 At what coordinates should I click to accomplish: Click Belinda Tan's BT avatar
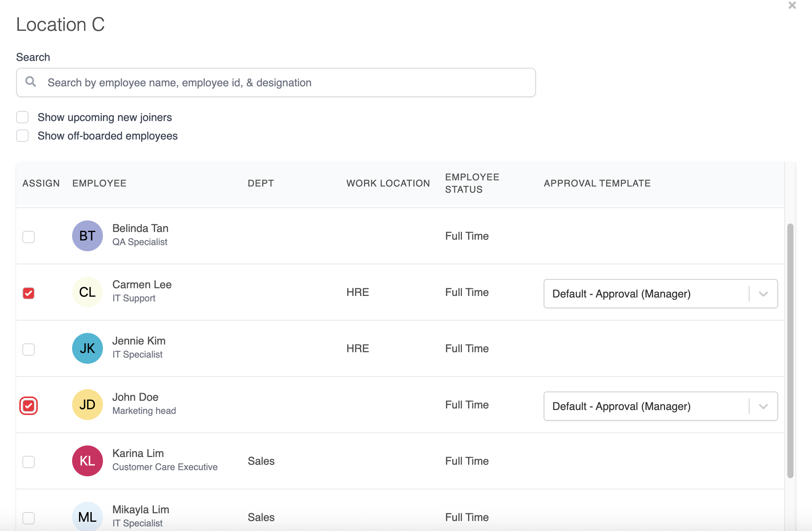point(88,236)
